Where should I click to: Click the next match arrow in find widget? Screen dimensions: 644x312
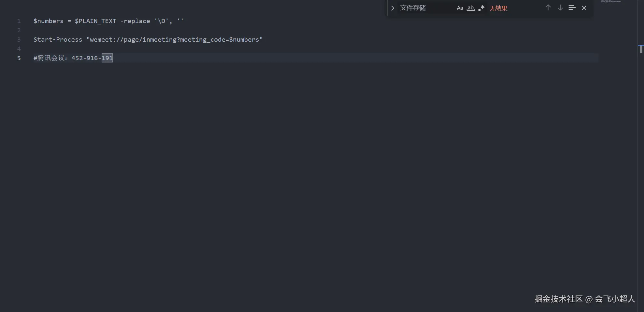560,8
